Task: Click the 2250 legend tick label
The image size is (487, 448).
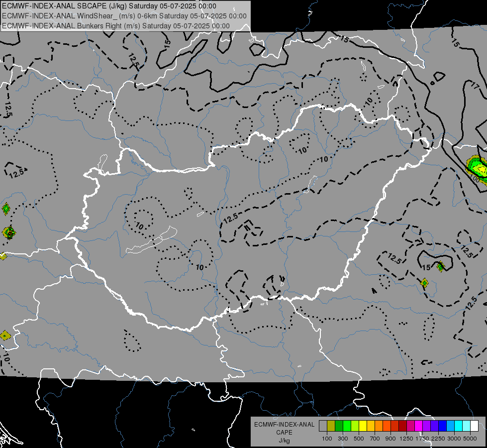Action: pos(438,439)
